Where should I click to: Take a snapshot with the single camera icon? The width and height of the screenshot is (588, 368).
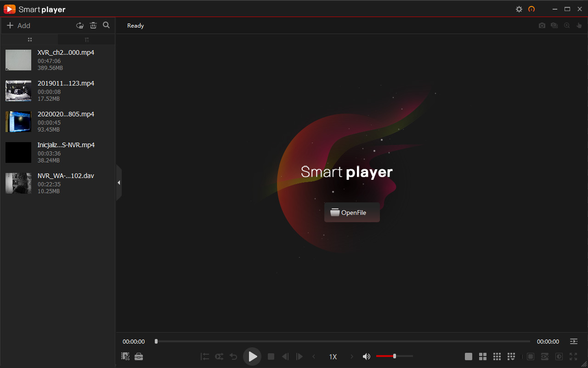tap(542, 26)
